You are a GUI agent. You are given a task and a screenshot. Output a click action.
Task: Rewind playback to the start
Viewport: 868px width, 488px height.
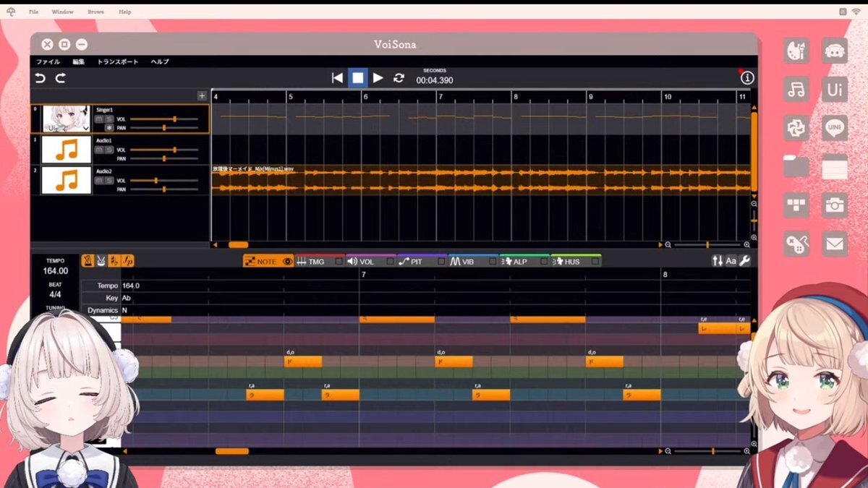pyautogui.click(x=337, y=78)
